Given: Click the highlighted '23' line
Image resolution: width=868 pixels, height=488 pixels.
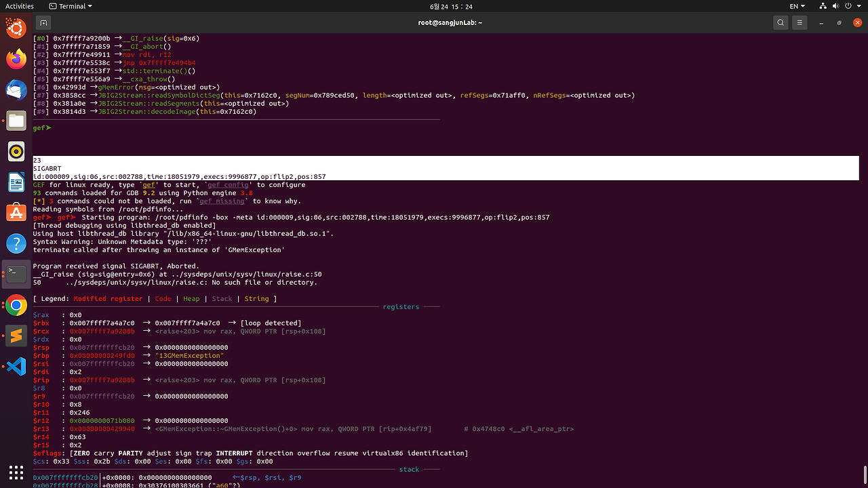Looking at the screenshot, I should tap(37, 160).
